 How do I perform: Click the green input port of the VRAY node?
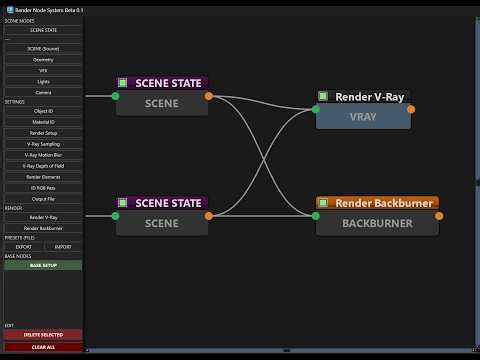(x=316, y=109)
